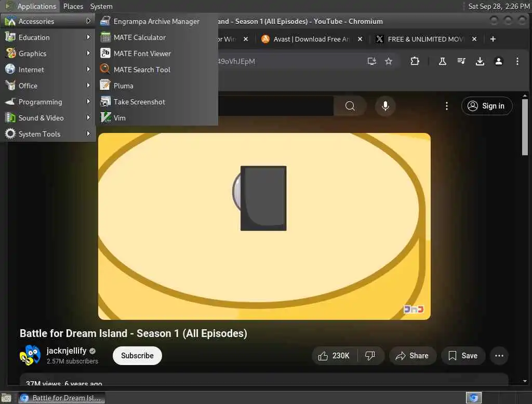This screenshot has width=532, height=404.
Task: Click the 2.57M subscribers text
Action: click(72, 361)
